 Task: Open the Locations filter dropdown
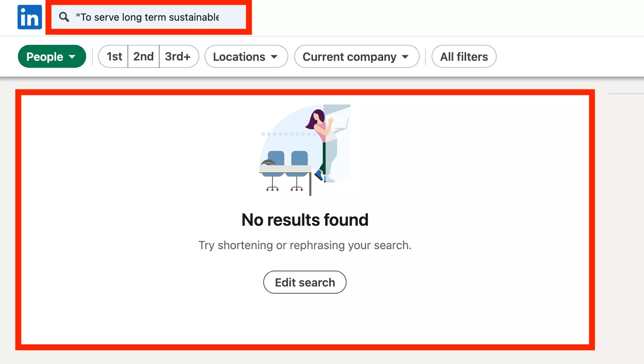246,57
